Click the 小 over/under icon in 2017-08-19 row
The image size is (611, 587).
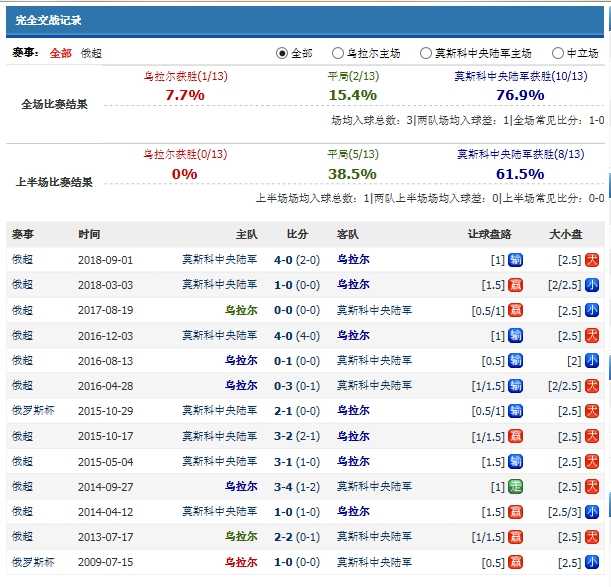pos(592,311)
